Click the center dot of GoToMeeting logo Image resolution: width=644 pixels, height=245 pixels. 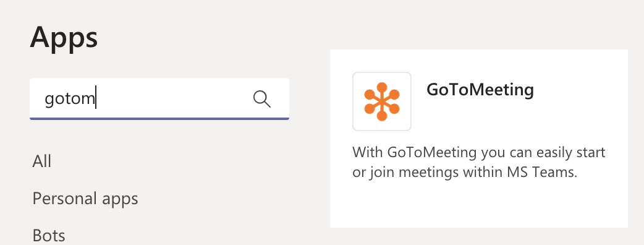[x=382, y=101]
